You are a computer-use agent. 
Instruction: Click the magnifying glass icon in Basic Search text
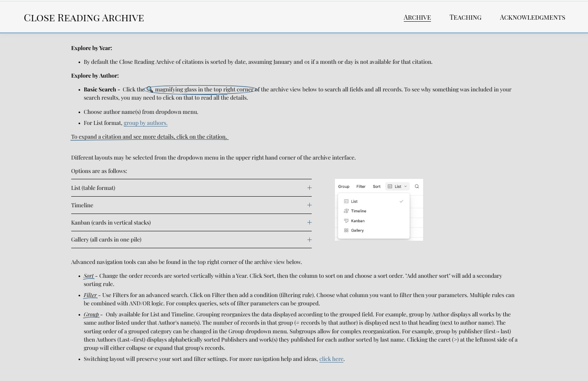point(150,89)
